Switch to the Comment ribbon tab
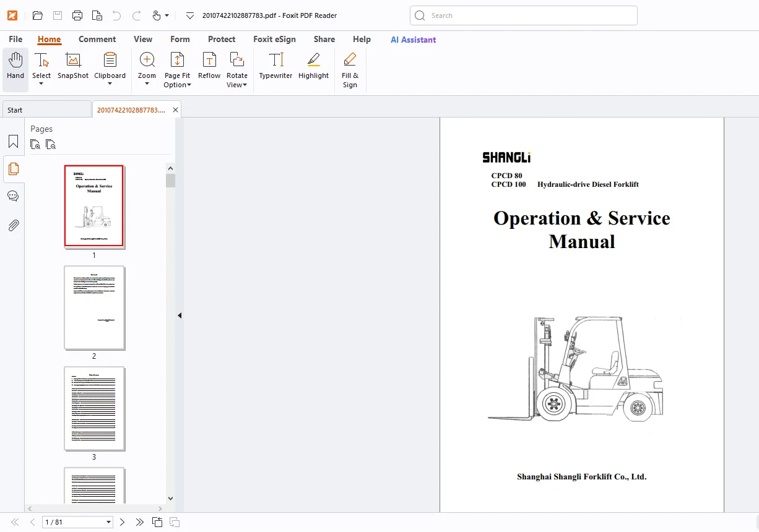 (x=97, y=39)
